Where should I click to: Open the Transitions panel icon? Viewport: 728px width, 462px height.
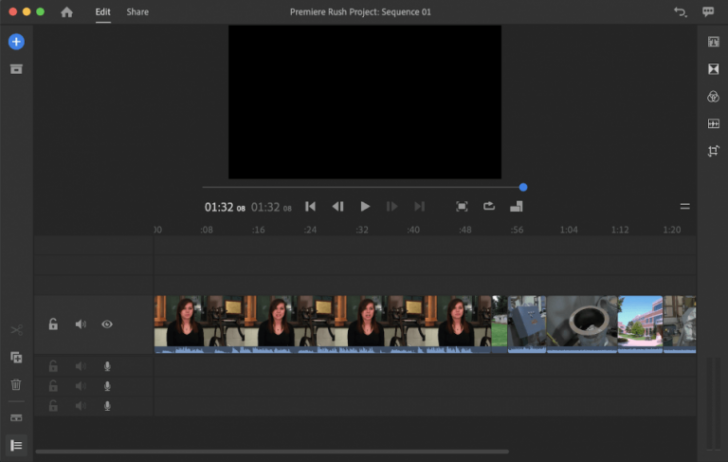[x=714, y=69]
